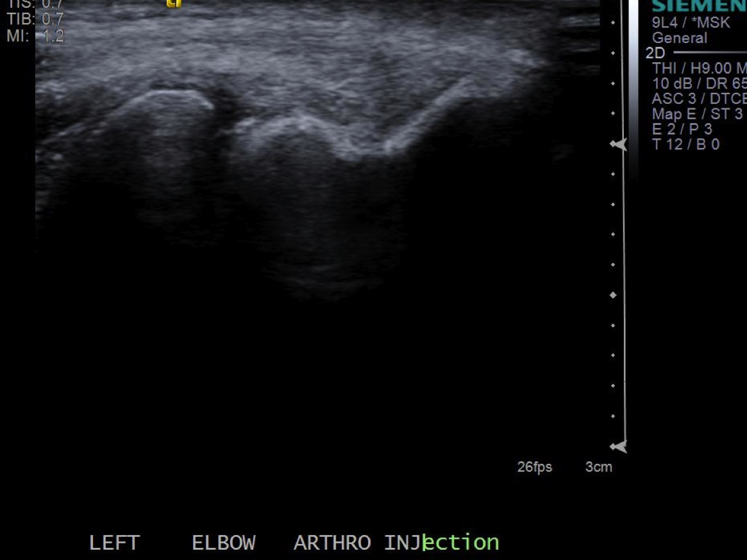Click the 3cm depth indicator
This screenshot has width=747, height=560.
tap(598, 467)
